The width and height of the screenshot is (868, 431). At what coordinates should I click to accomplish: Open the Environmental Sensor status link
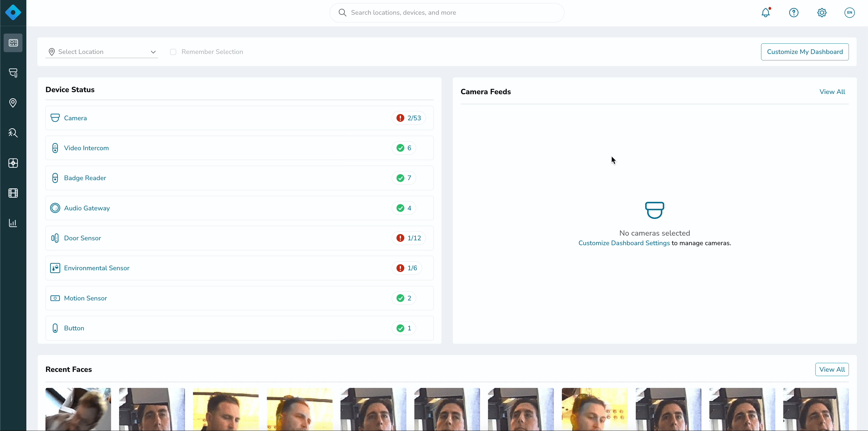click(97, 268)
